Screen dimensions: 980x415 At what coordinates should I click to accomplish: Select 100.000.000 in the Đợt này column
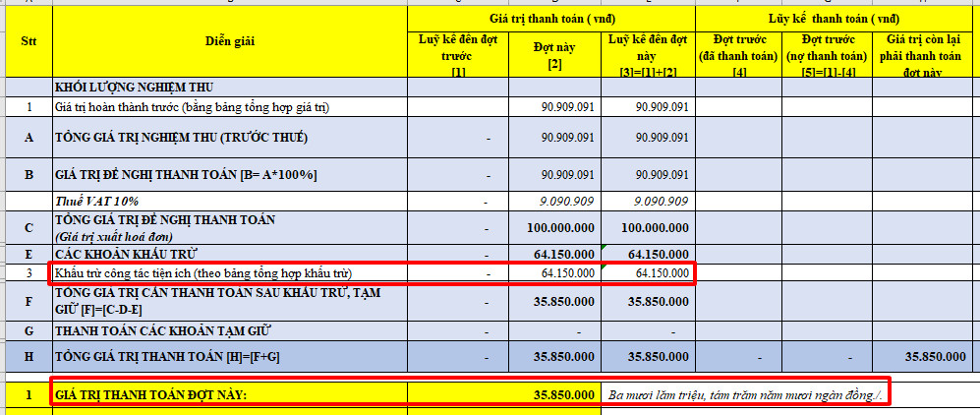coord(555,228)
